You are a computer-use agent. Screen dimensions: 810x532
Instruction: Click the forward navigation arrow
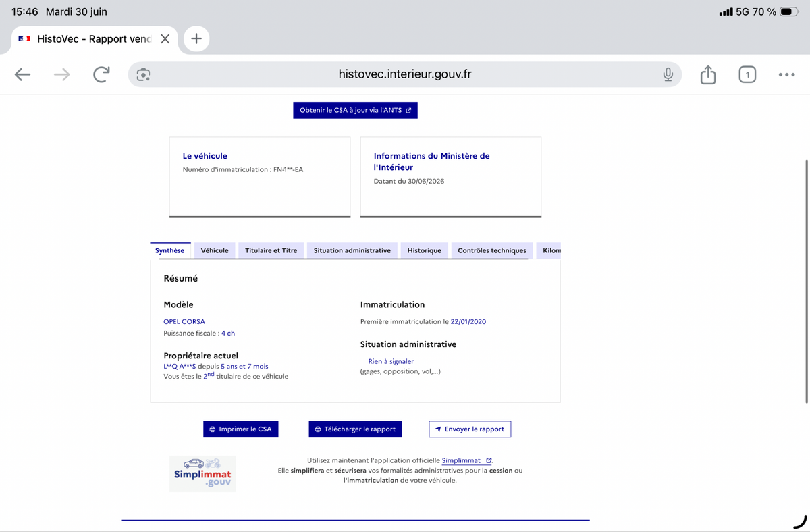62,74
